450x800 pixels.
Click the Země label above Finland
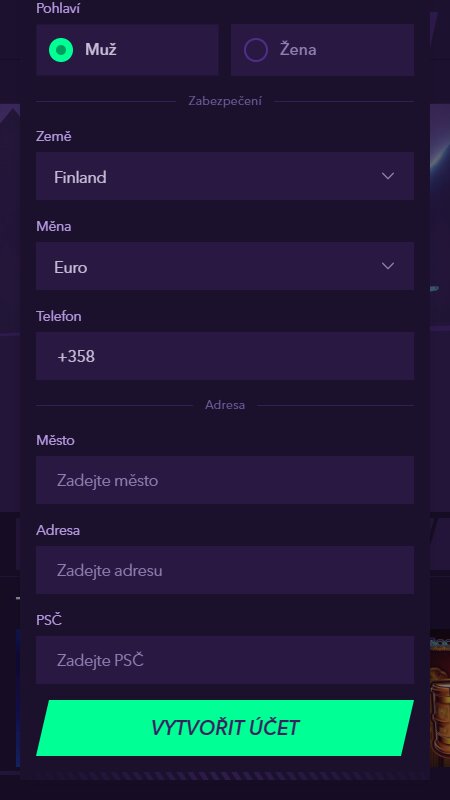pyautogui.click(x=54, y=137)
